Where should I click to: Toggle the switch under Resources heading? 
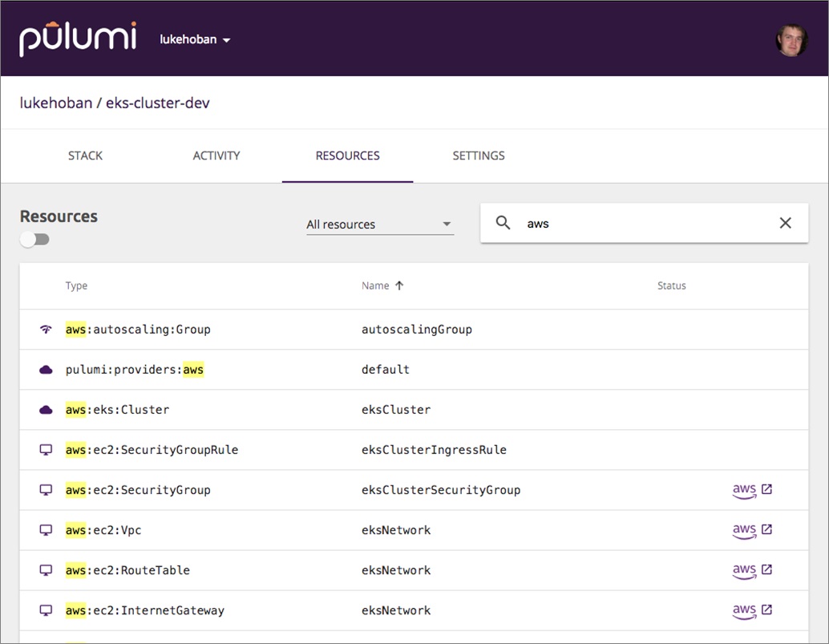(34, 240)
